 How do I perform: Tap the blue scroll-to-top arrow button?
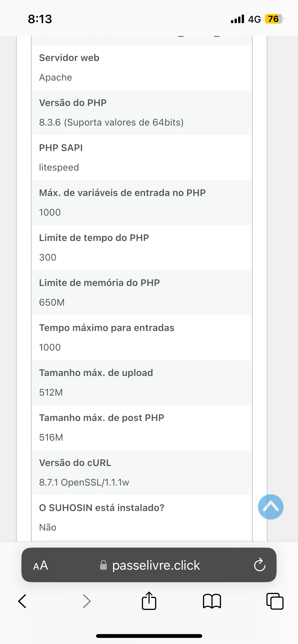pos(270,507)
